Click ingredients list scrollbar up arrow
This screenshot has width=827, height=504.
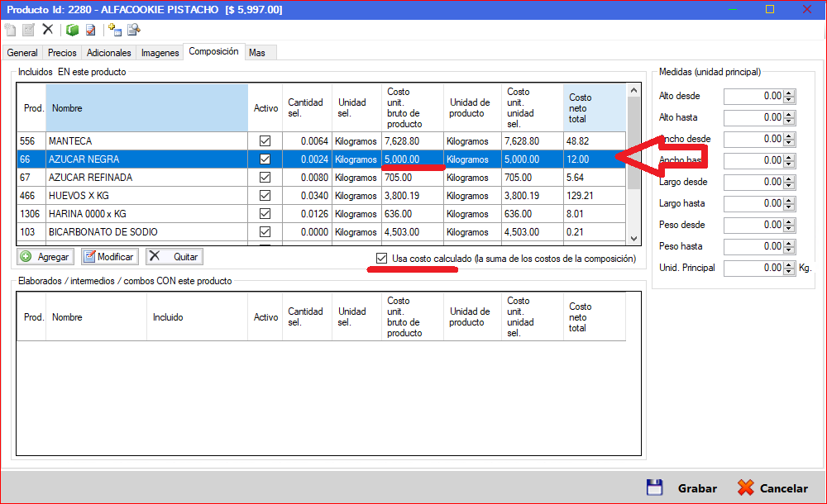(x=634, y=90)
